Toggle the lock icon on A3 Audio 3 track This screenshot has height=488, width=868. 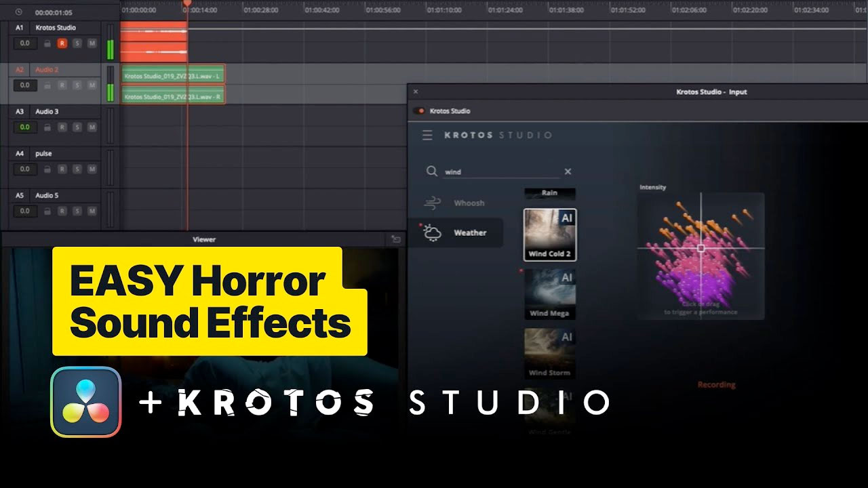pos(47,127)
